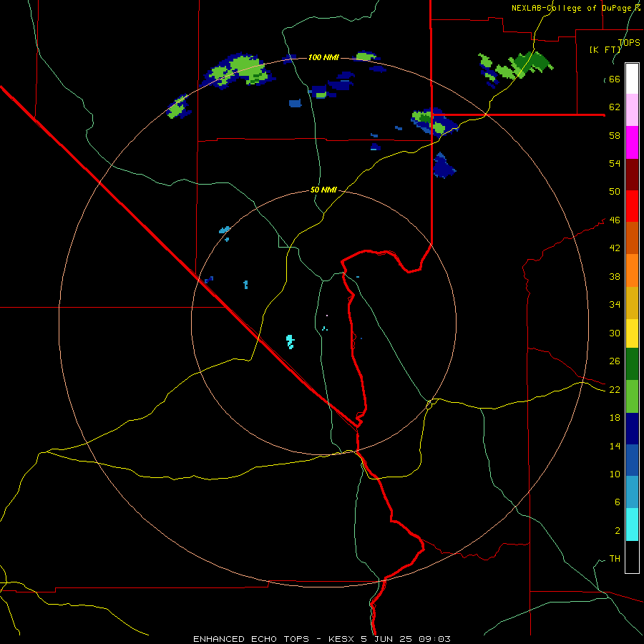The width and height of the screenshot is (644, 644).
Task: Click the "66" scale label
Action: click(615, 79)
